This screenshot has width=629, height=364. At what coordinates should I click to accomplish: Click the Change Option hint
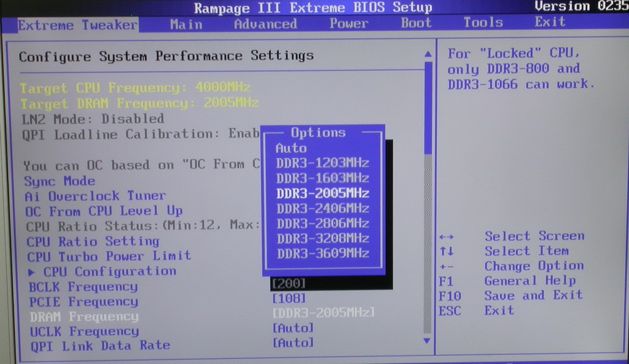click(512, 266)
